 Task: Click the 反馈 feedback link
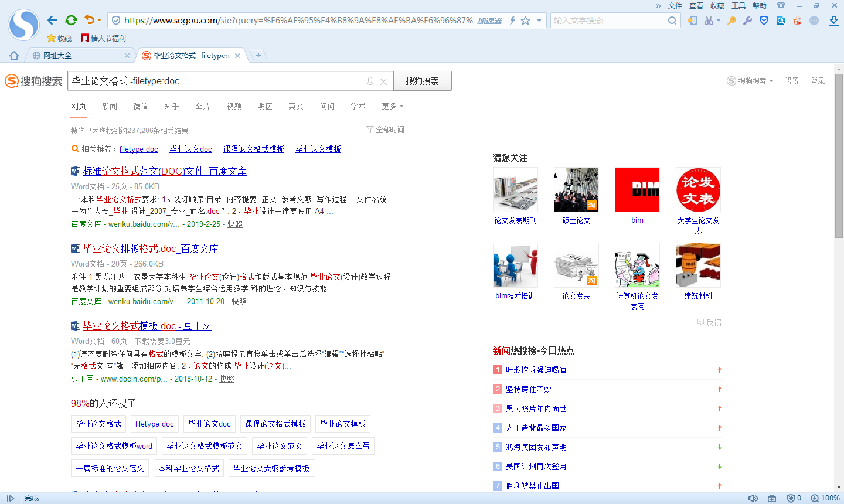coord(710,322)
